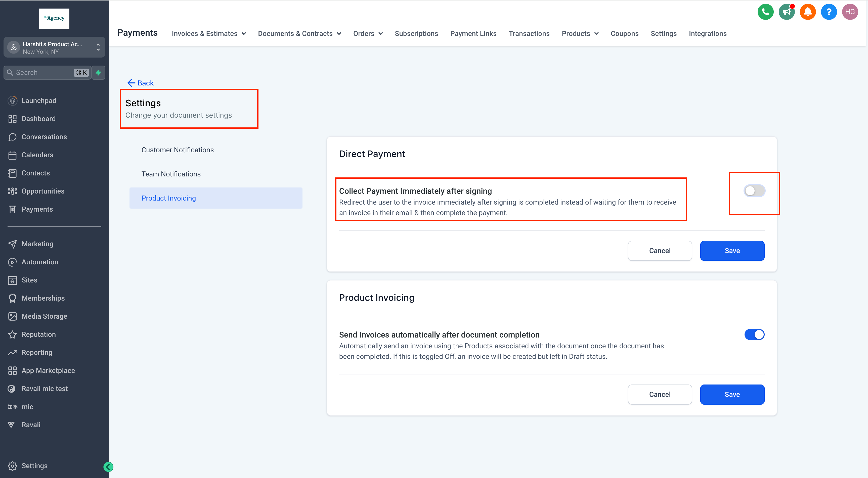Disable Send Invoices automatically after document completion
Viewport: 868px width, 478px height.
[x=754, y=334]
